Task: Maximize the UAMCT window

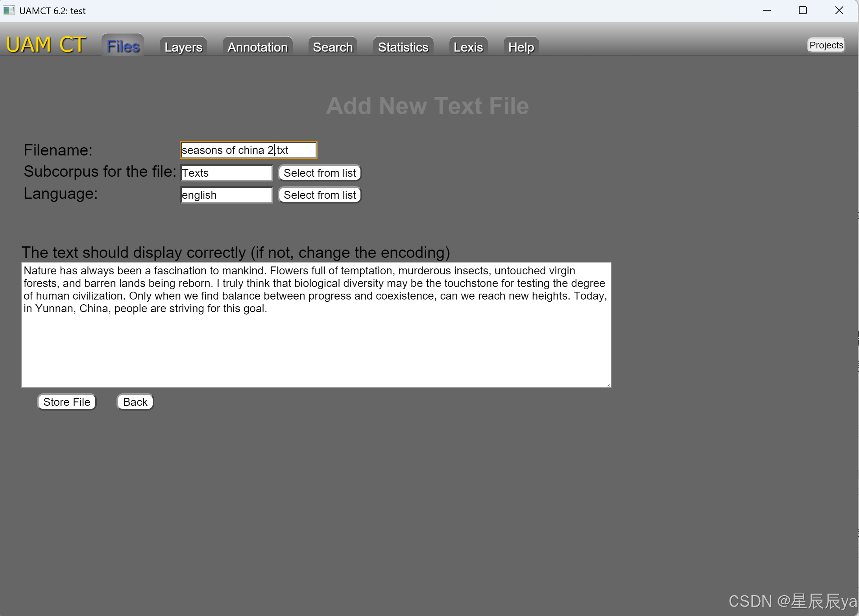Action: 803,10
